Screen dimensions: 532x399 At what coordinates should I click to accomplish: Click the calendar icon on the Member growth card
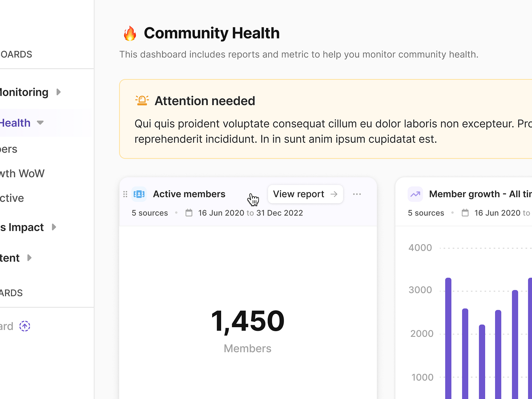pos(465,212)
